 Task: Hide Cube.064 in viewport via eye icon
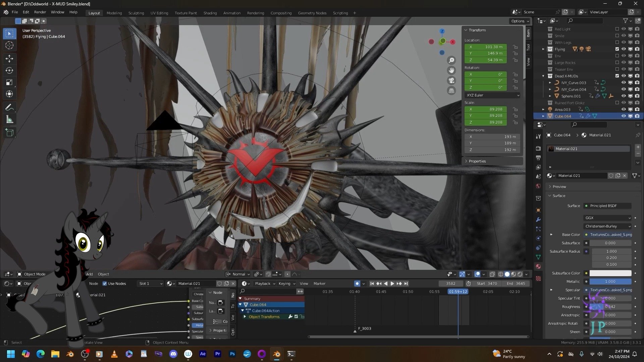[624, 116]
